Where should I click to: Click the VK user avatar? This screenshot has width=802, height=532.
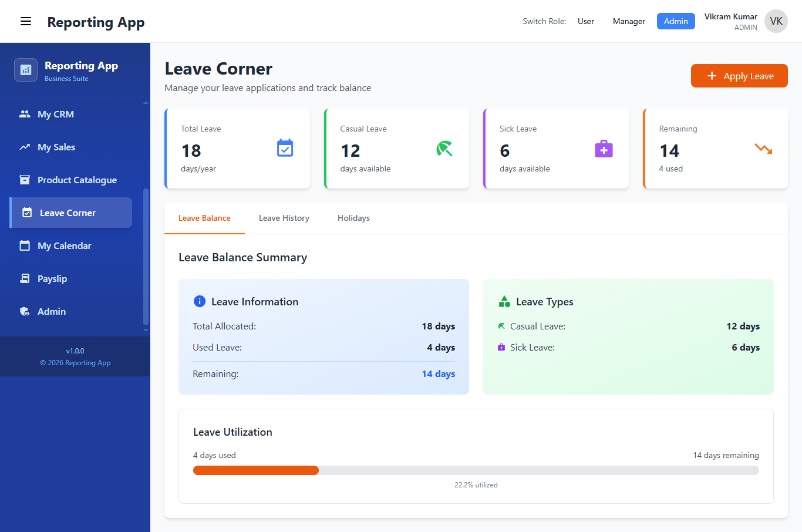point(776,21)
